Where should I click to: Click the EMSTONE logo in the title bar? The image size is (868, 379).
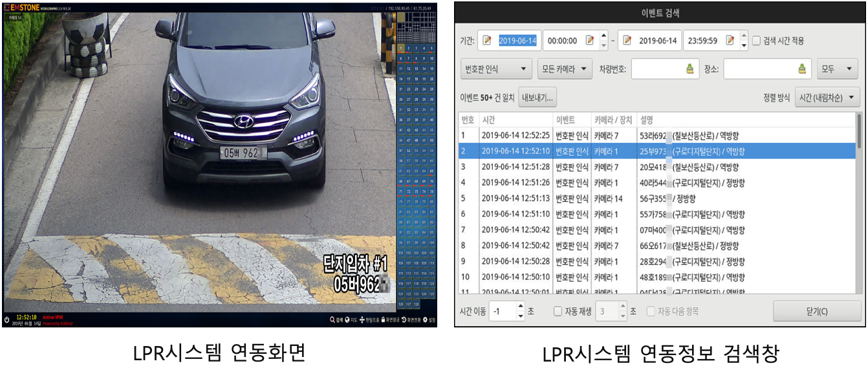click(x=22, y=8)
